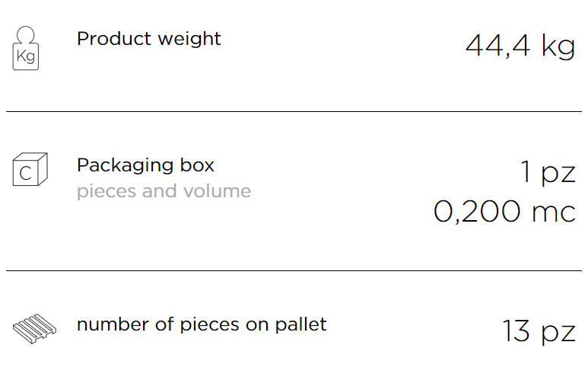The height and width of the screenshot is (377, 588).
Task: Click the 44,4 kg value
Action: [520, 46]
